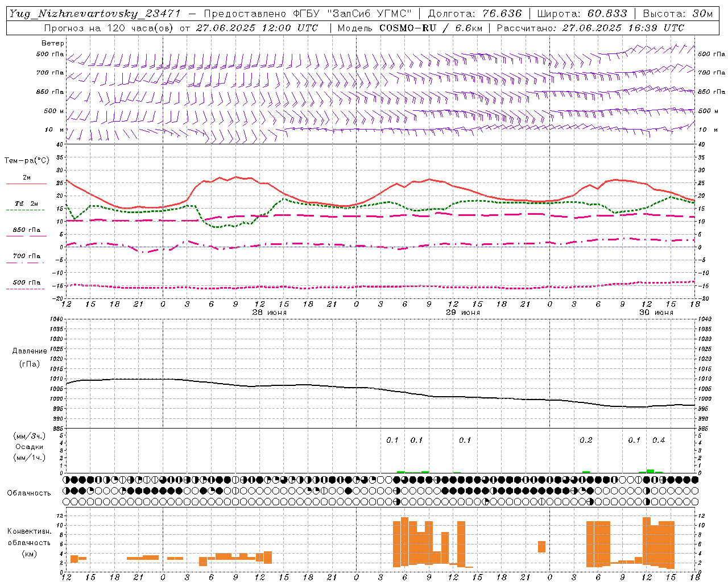
Task: Click the red 2м temperature legend line
Action: point(26,184)
